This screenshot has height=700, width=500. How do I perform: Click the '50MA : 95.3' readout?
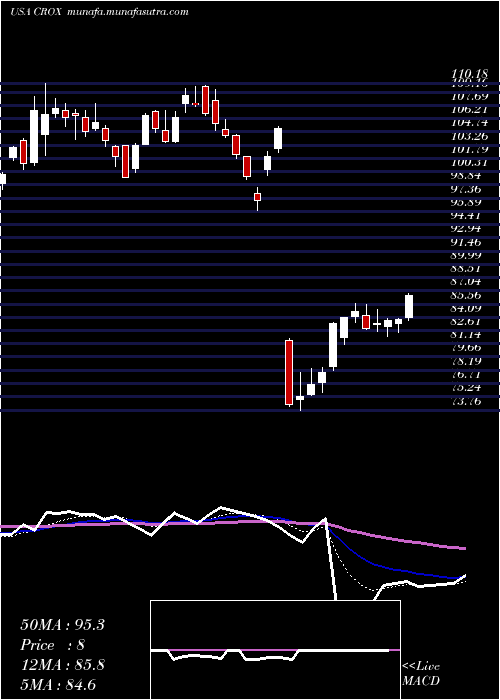[x=62, y=625]
